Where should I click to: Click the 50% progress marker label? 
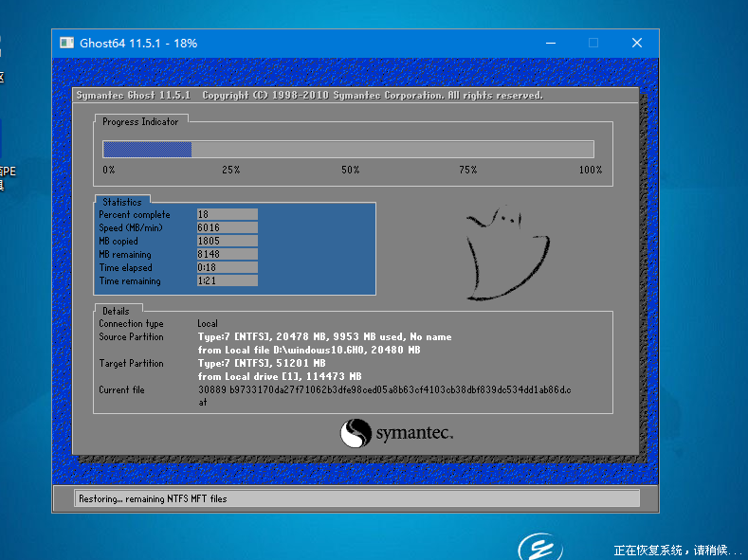pyautogui.click(x=350, y=170)
